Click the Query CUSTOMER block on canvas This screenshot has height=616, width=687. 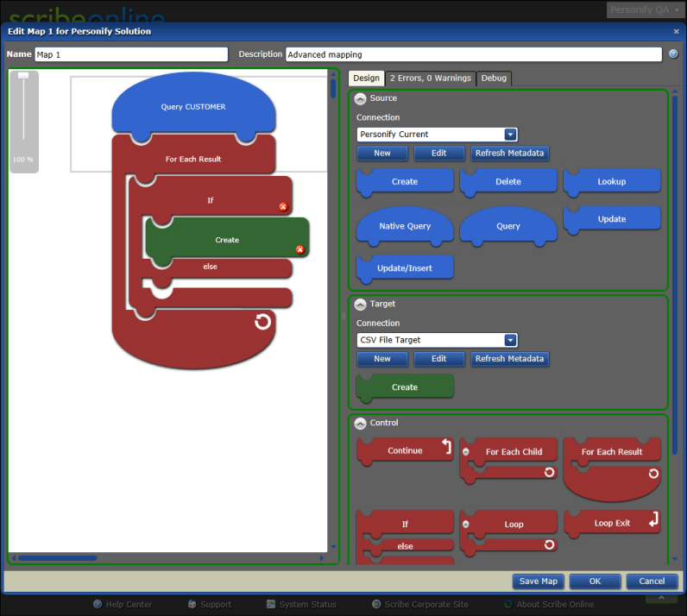pos(193,107)
